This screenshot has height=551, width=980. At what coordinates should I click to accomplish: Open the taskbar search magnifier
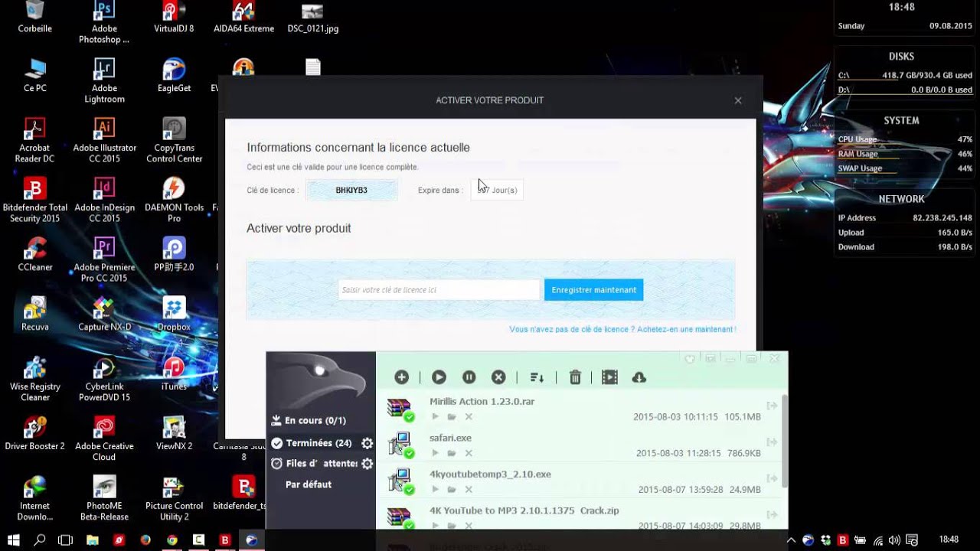pyautogui.click(x=40, y=540)
